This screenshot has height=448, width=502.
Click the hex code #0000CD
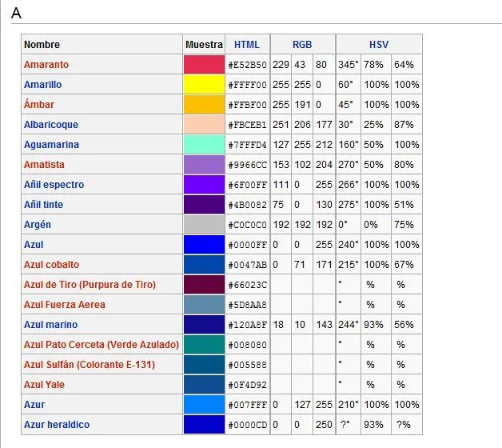(x=247, y=425)
